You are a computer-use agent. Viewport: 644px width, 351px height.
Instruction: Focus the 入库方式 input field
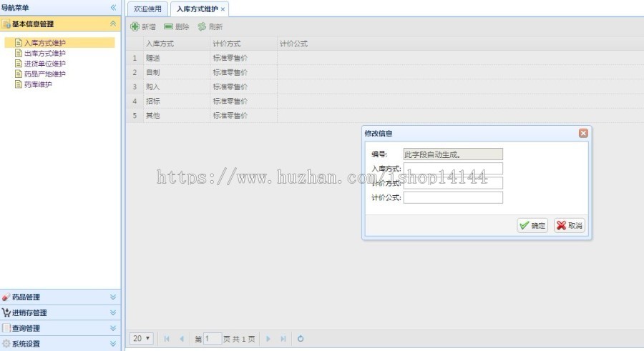coord(453,168)
